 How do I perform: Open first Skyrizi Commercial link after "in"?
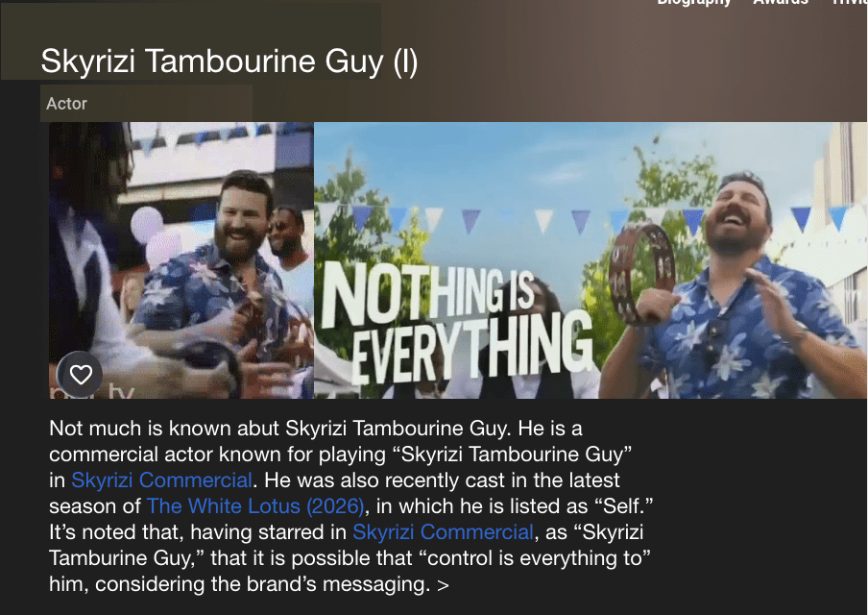[161, 480]
